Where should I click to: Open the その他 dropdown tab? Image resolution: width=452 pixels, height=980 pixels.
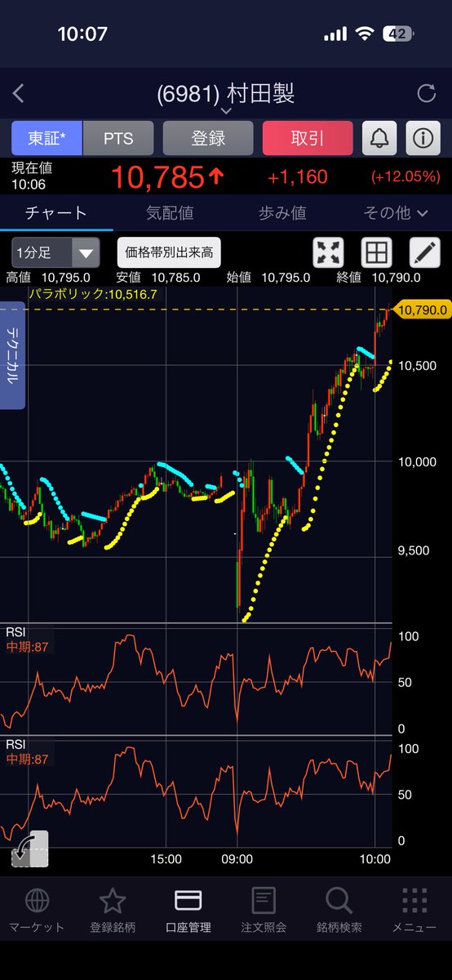click(396, 213)
